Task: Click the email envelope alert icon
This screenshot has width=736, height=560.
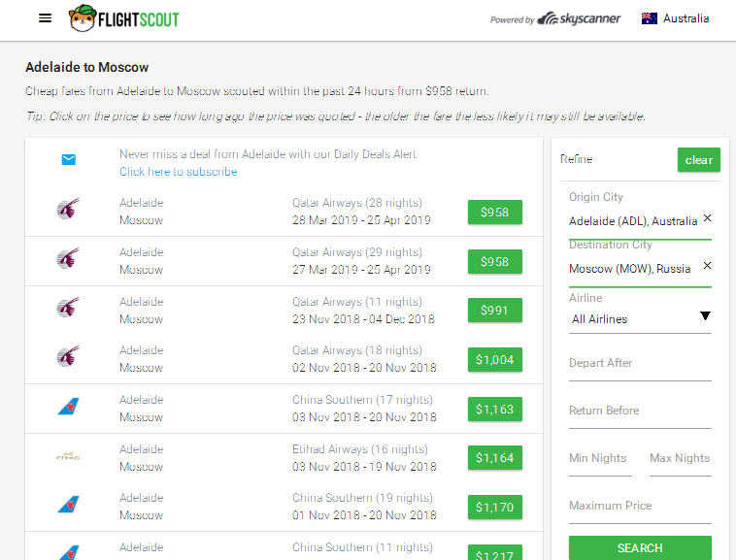Action: click(x=69, y=159)
